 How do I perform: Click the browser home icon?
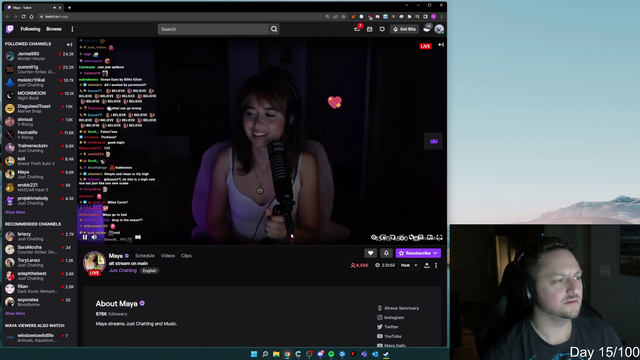click(31, 17)
